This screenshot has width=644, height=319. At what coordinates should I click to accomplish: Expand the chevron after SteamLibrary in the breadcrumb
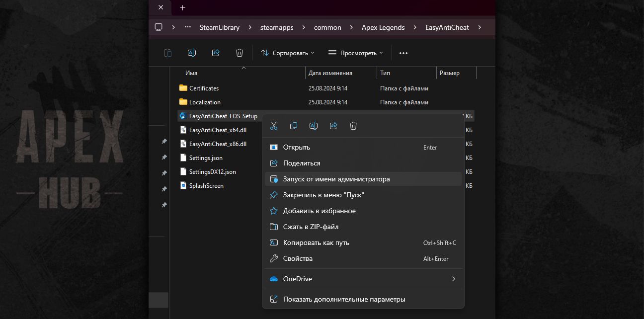[250, 27]
